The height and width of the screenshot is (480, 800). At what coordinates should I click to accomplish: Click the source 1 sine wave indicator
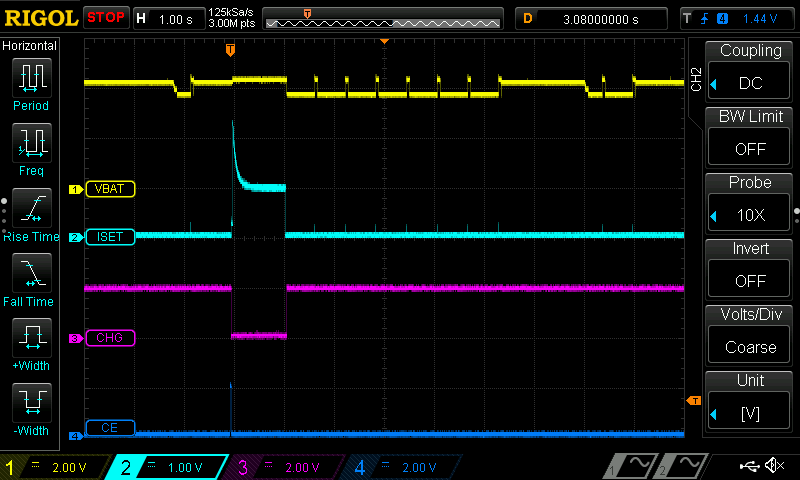click(x=629, y=467)
